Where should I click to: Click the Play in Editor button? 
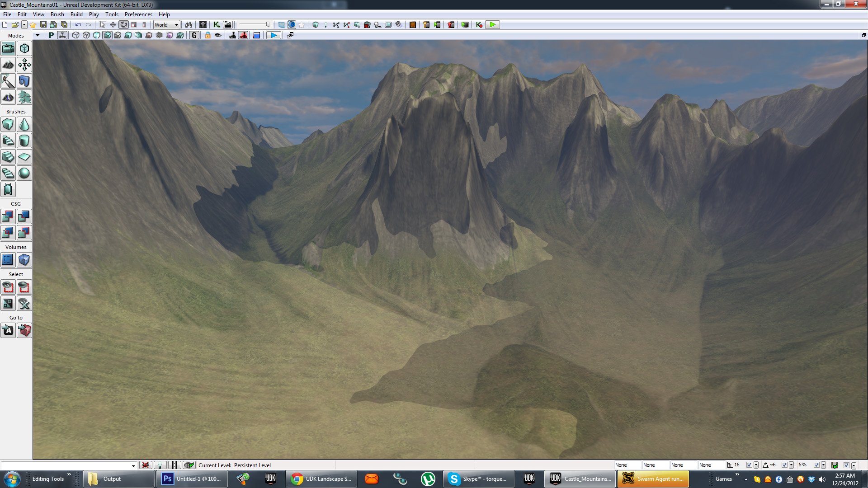[492, 25]
